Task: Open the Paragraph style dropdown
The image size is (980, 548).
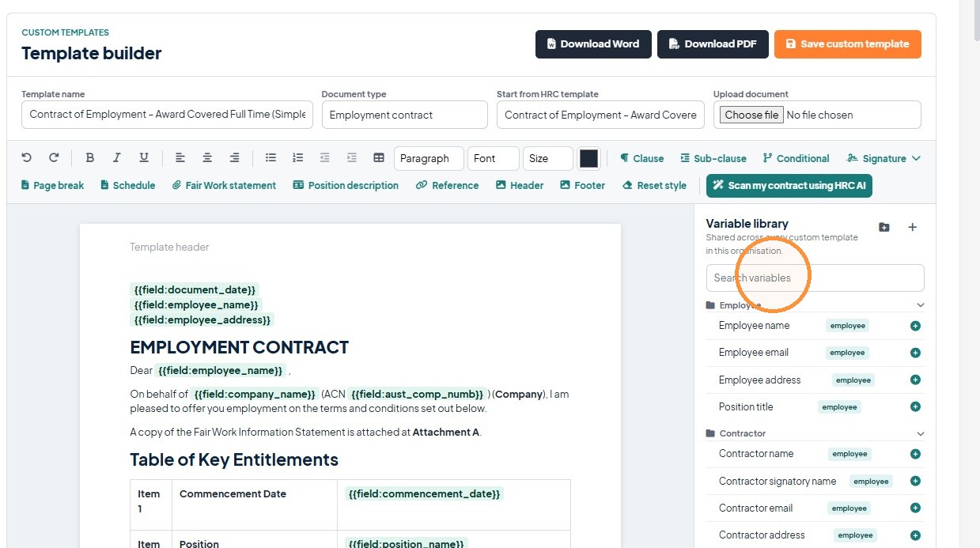Action: [x=429, y=158]
